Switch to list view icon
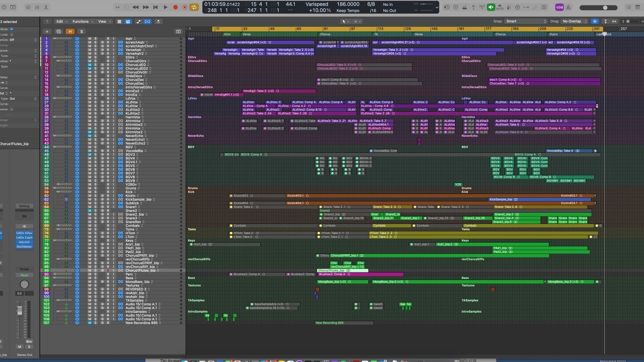The image size is (644, 362). (128, 21)
